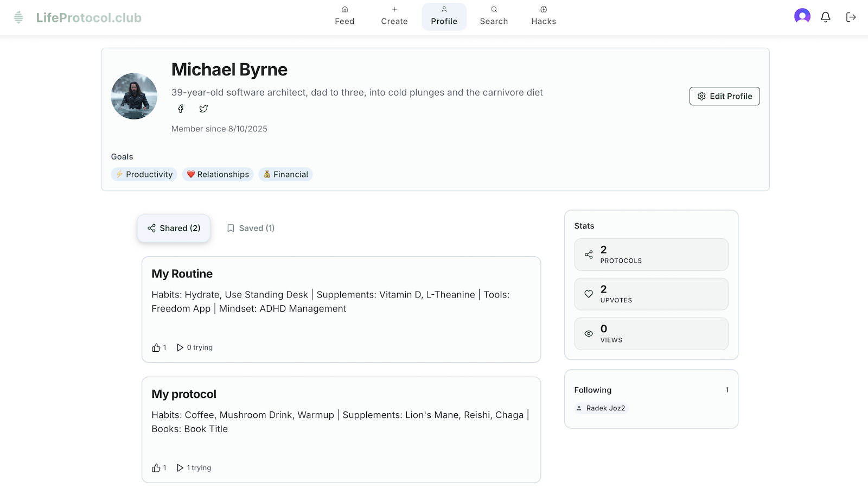
Task: Click the logout icon in the header
Action: pyautogui.click(x=851, y=17)
